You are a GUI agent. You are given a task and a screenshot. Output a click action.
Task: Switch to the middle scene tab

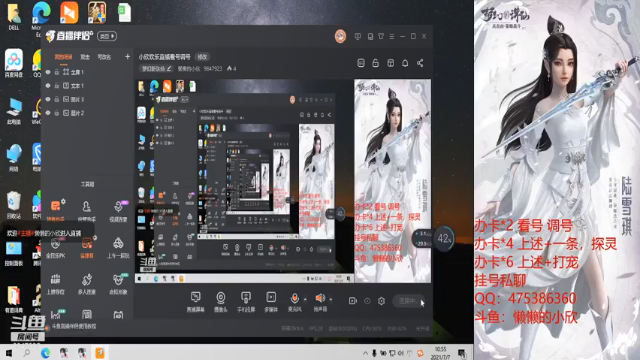coord(85,57)
